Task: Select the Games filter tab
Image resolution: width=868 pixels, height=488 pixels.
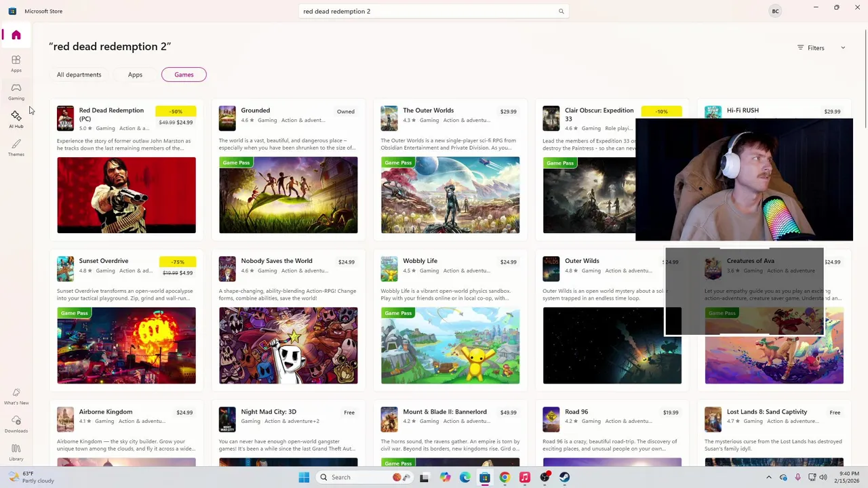Action: click(x=184, y=75)
